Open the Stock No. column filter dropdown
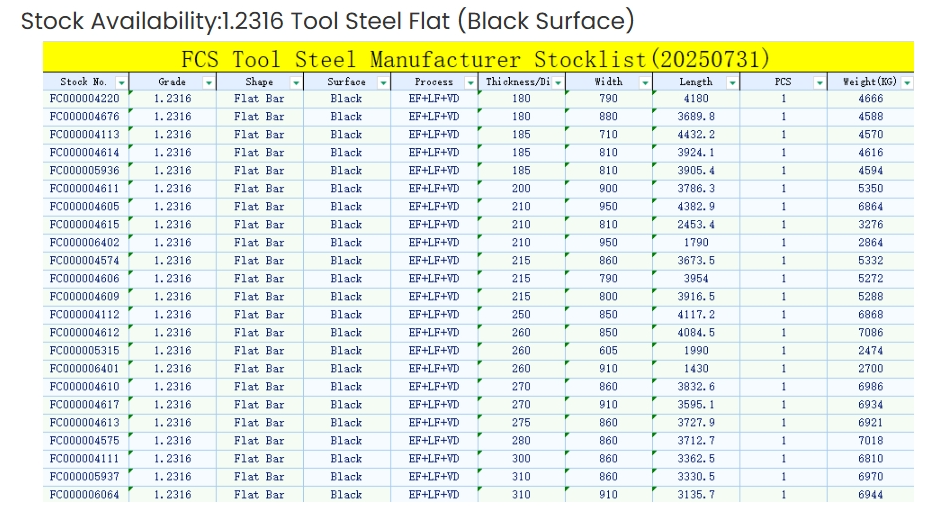This screenshot has width=941, height=506. coord(121,82)
